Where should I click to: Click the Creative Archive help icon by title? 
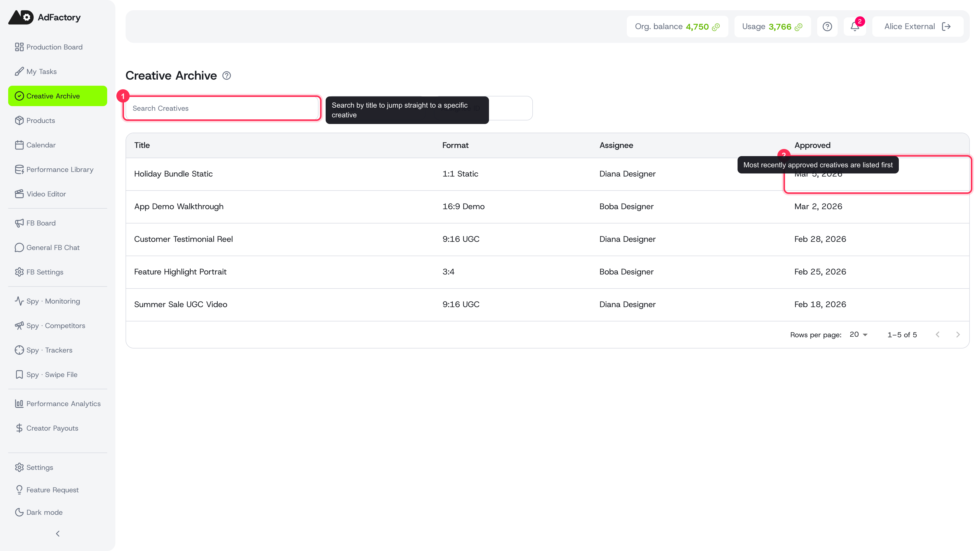[226, 76]
